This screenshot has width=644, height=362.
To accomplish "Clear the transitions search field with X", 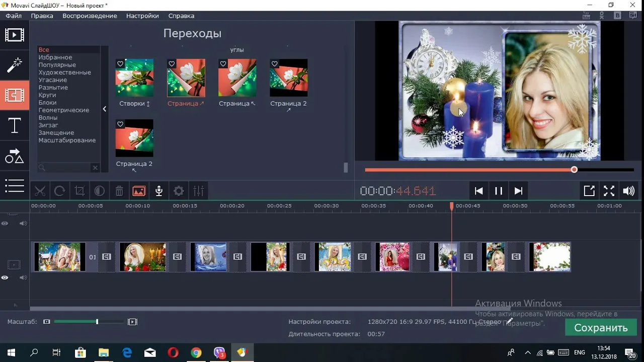I will [95, 168].
